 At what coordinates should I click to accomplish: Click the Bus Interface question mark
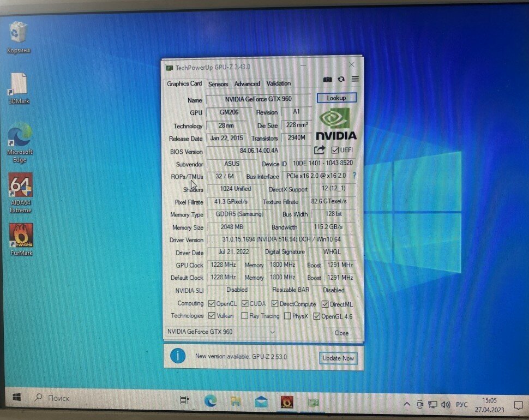point(354,176)
